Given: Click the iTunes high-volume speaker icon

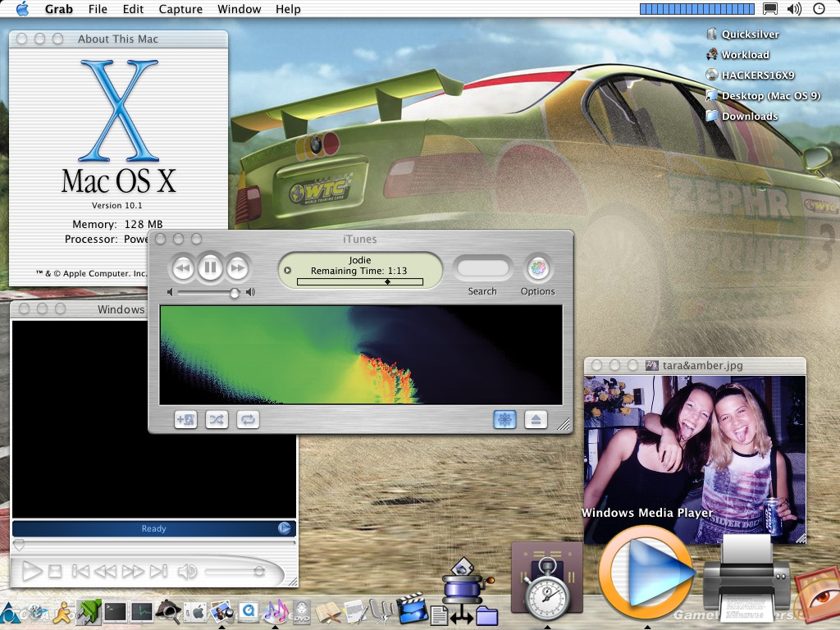Looking at the screenshot, I should click(x=250, y=292).
